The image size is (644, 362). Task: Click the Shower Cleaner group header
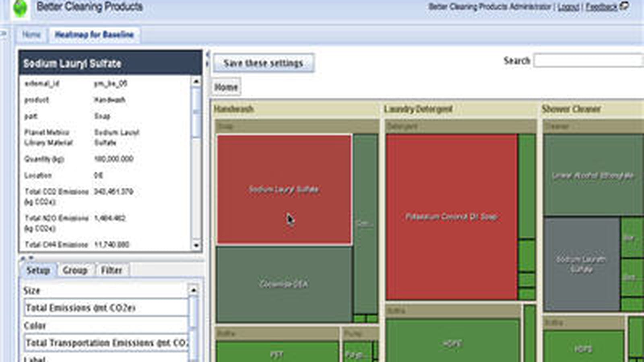click(592, 109)
